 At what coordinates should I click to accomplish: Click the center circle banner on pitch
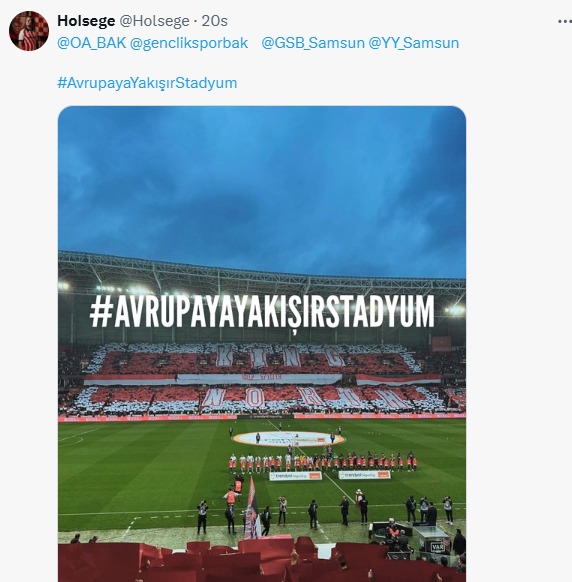288,439
